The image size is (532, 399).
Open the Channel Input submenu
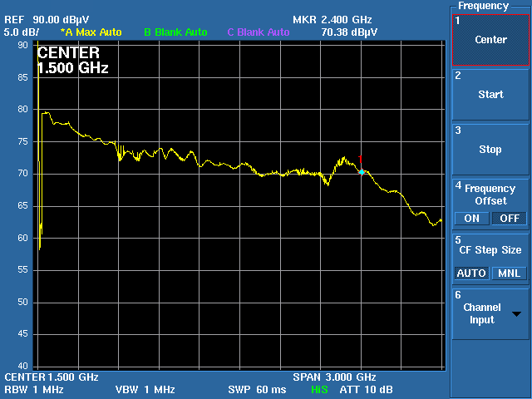coord(490,314)
